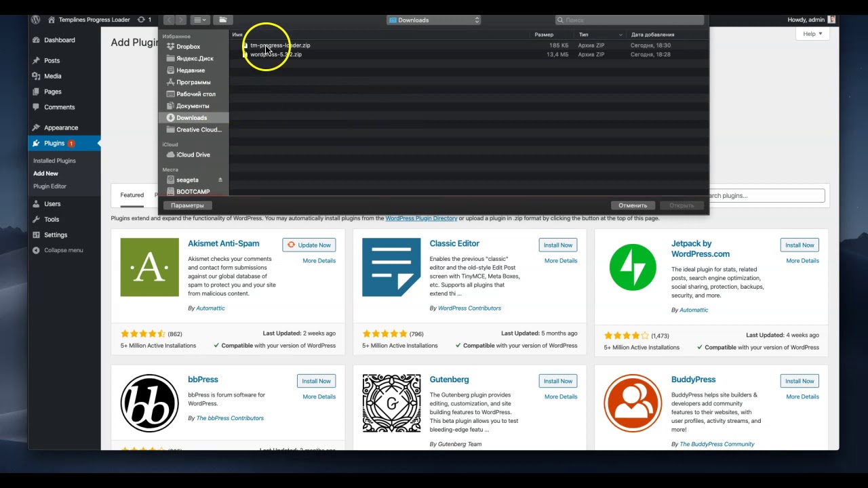Click Update Now for Akismet Anti-Spam
Image resolution: width=868 pixels, height=488 pixels.
tap(309, 245)
